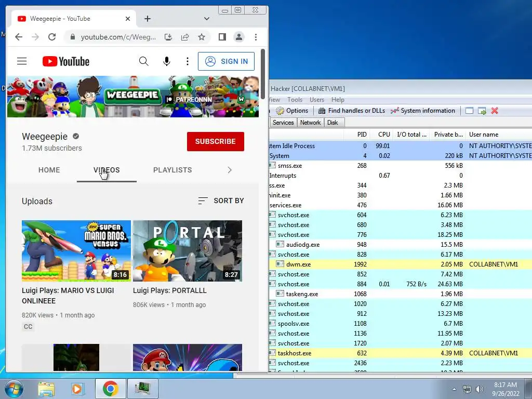532x399 pixels.
Task: Open Process Hacker Options
Action: click(x=292, y=111)
